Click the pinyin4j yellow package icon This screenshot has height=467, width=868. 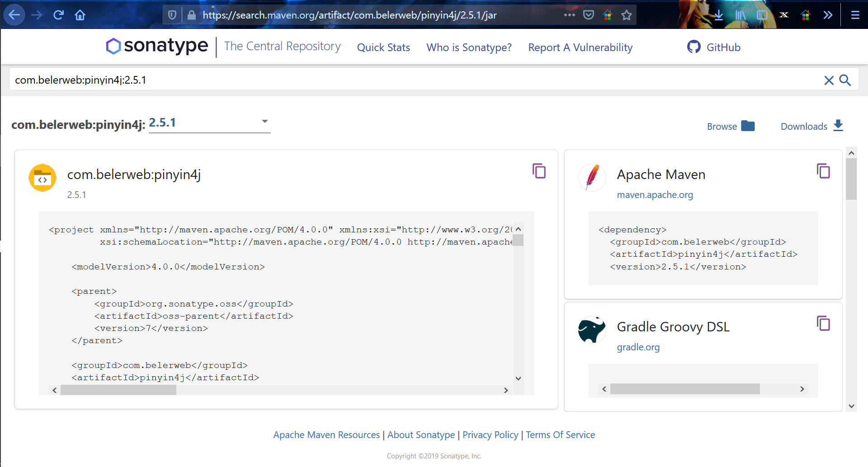coord(42,178)
